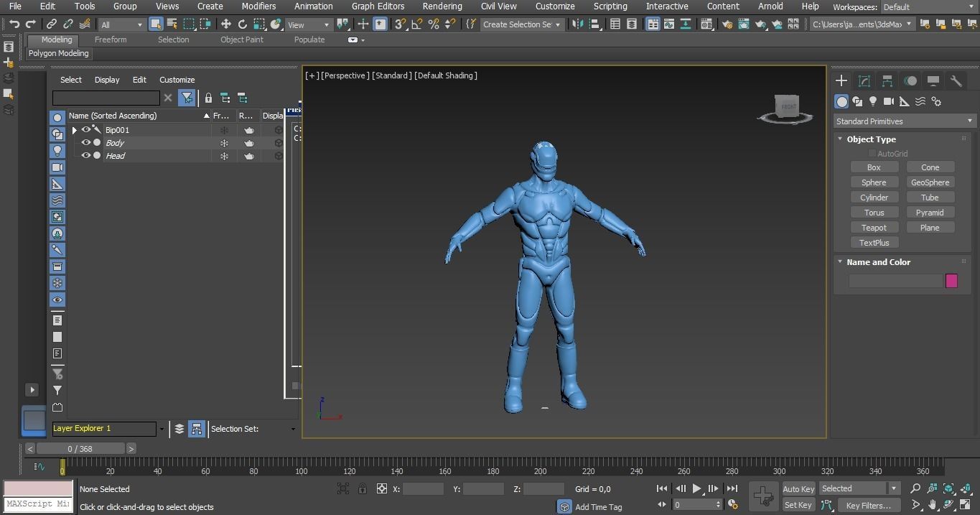The height and width of the screenshot is (515, 980).
Task: Activate the Select Object tool
Action: [156, 24]
